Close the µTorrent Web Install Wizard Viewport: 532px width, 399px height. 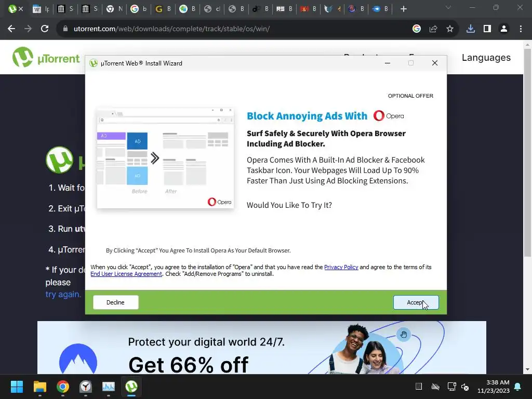(x=435, y=63)
